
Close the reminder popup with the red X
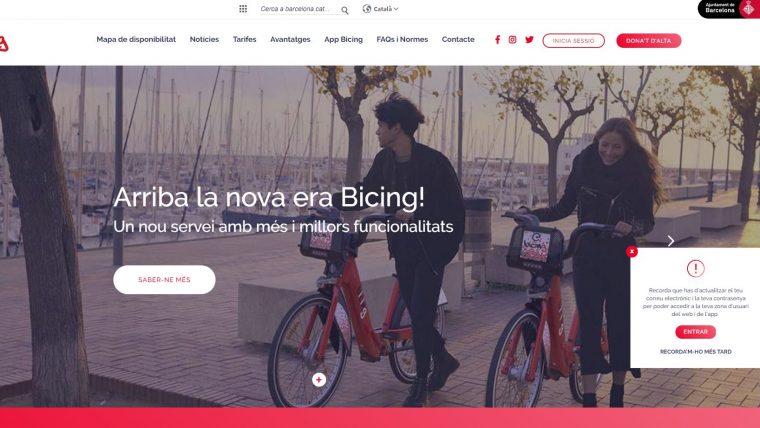pyautogui.click(x=632, y=251)
